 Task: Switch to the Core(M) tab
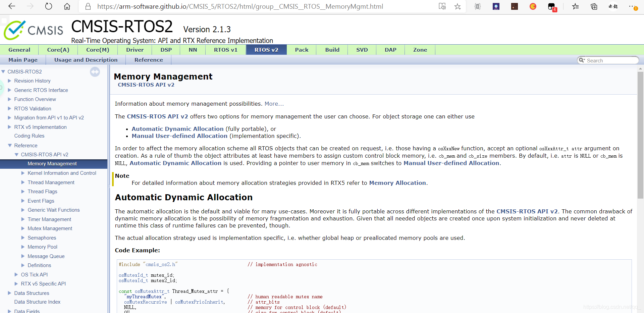point(98,50)
